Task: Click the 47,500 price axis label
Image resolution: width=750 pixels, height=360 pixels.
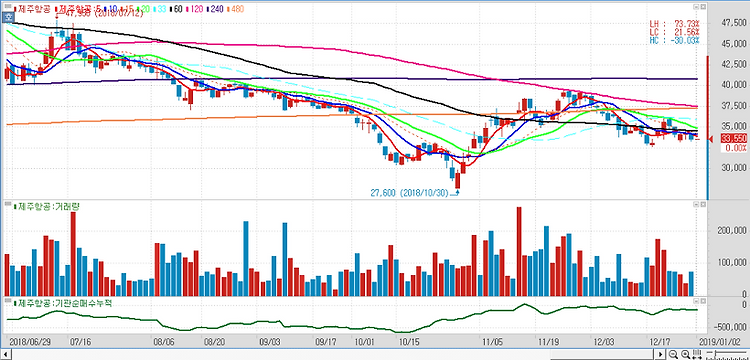Action: [734, 22]
